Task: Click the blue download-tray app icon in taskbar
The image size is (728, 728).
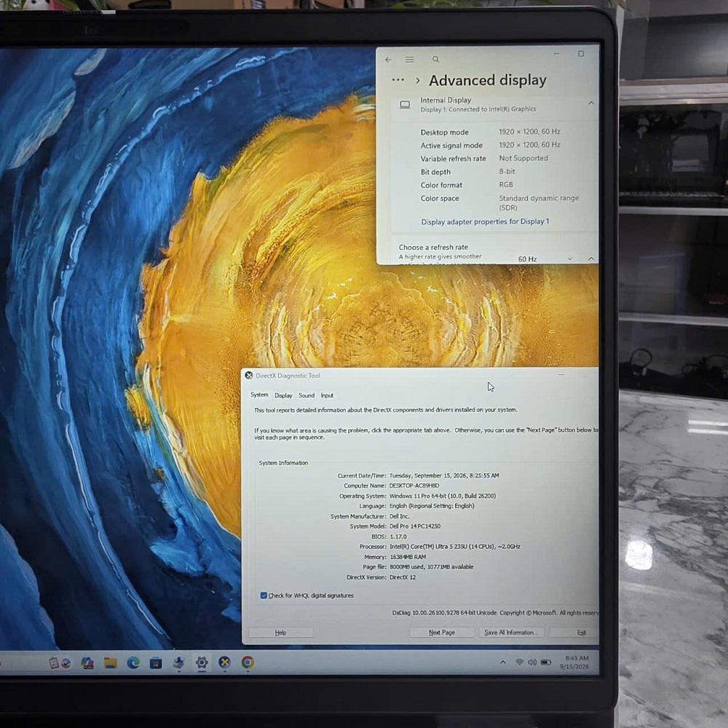Action: click(179, 663)
